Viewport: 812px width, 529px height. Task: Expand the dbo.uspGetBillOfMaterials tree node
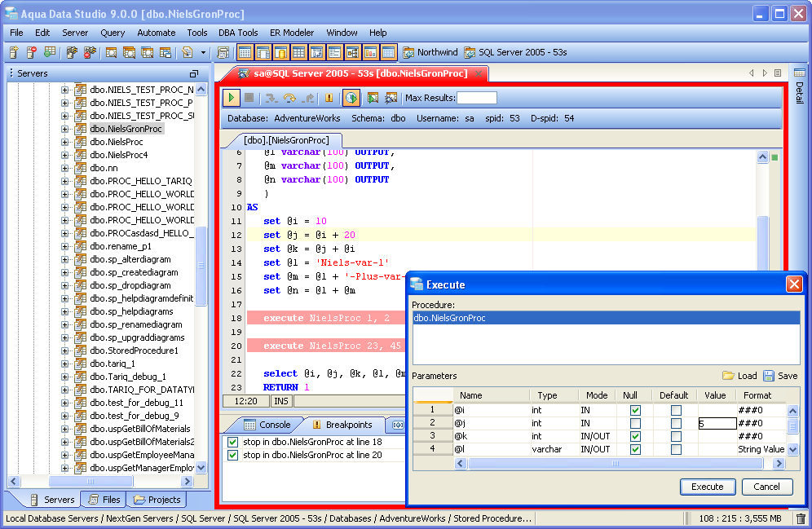pos(65,429)
